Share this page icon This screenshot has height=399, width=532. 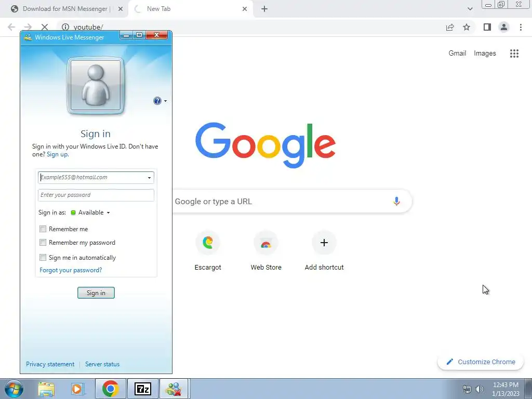tap(450, 27)
